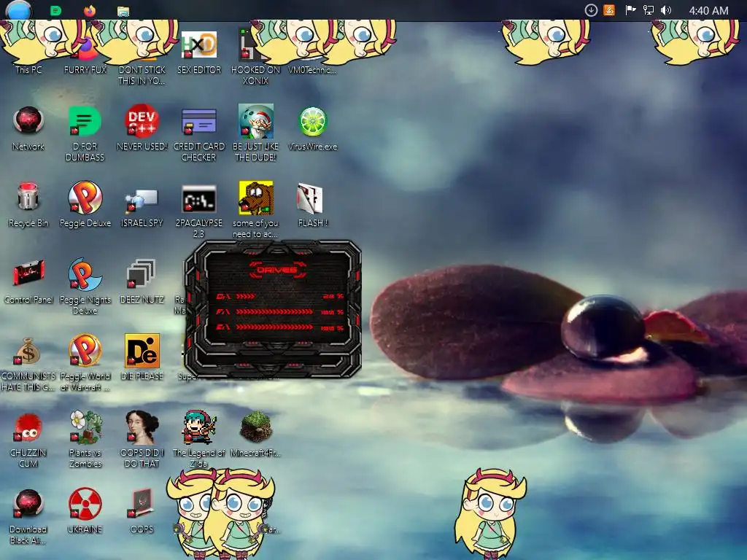Launch Peggle Deluxe

(85, 205)
